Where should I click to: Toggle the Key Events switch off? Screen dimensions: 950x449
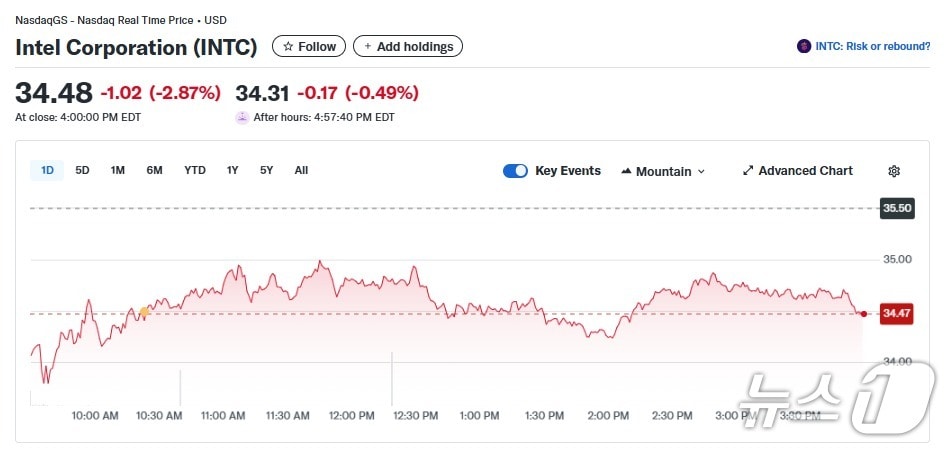[515, 171]
